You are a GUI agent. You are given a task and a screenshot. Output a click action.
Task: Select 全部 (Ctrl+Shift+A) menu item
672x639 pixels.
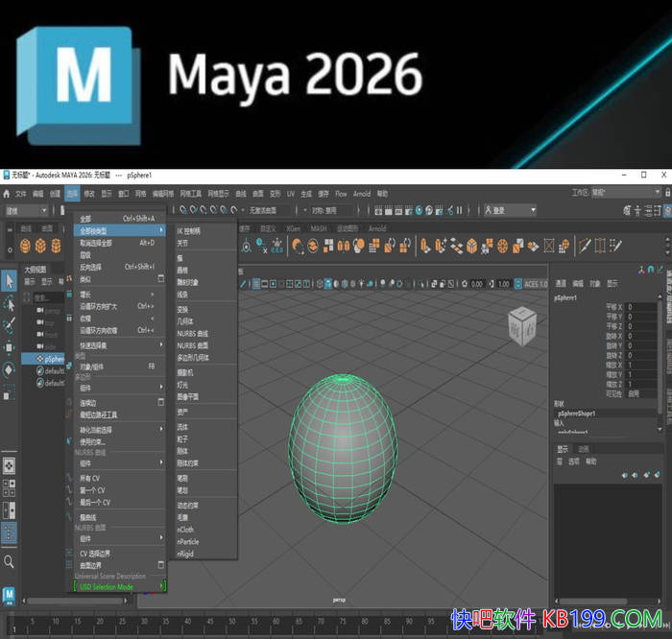click(x=120, y=219)
